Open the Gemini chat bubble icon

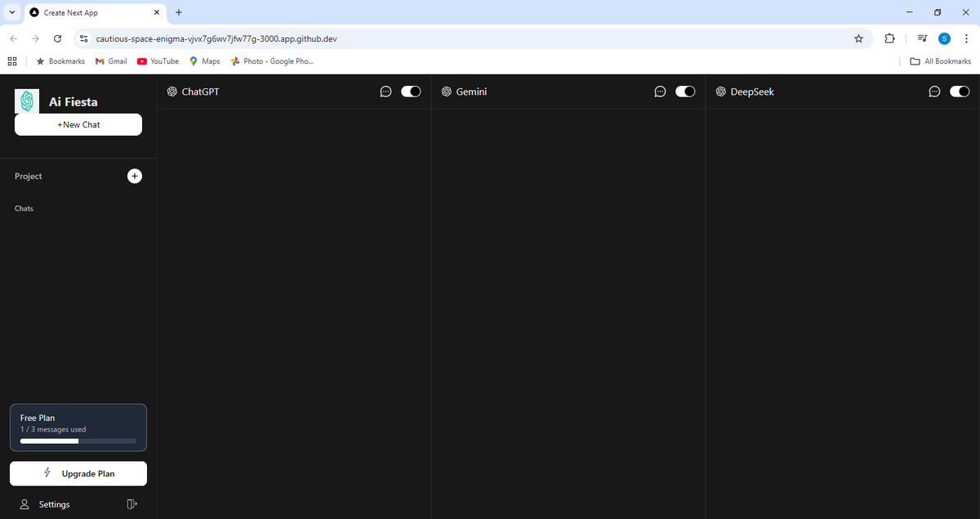pyautogui.click(x=661, y=92)
